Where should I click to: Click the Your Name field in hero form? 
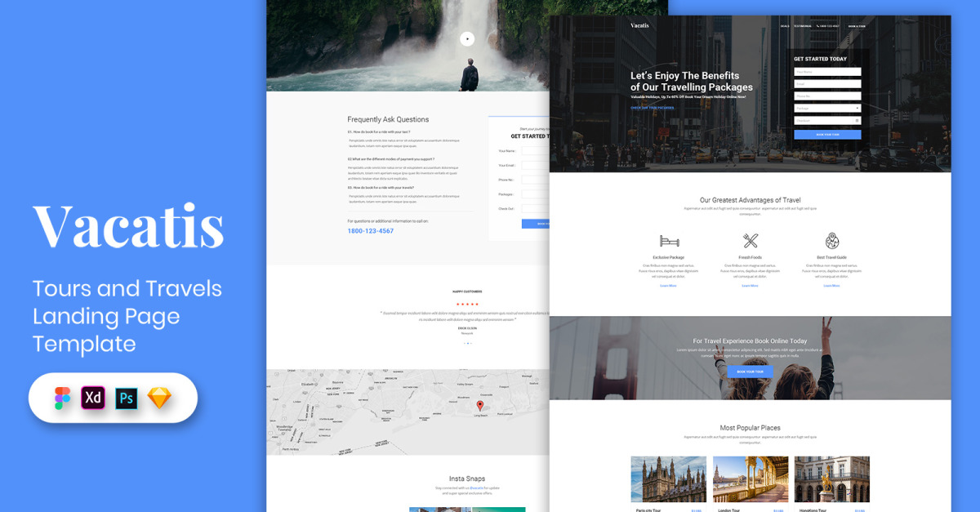pyautogui.click(x=827, y=72)
